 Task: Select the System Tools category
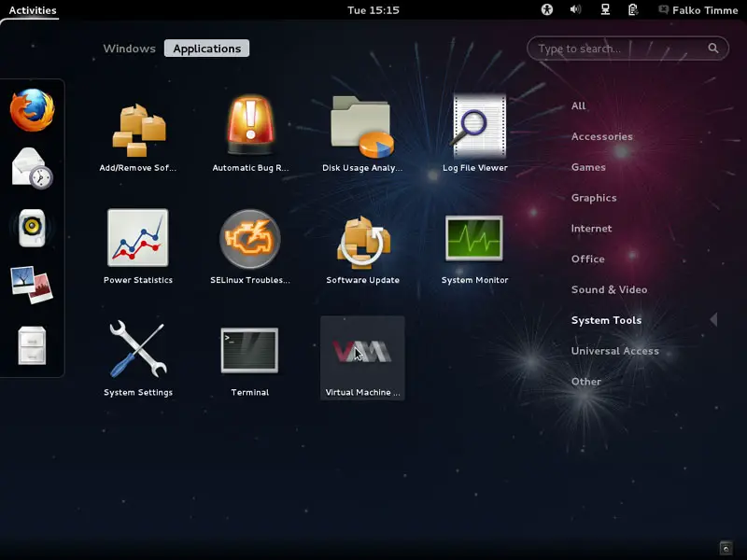(606, 320)
